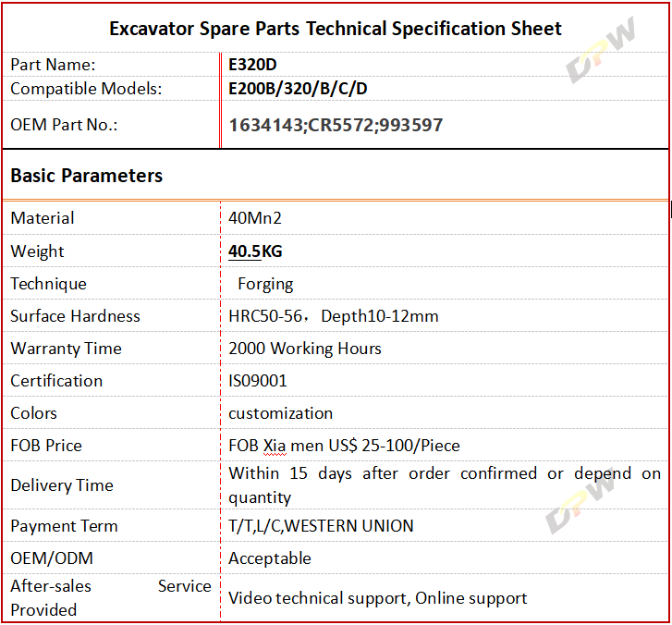Select the 'OEM Part No.:' label
Image resolution: width=672 pixels, height=625 pixels.
point(64,125)
